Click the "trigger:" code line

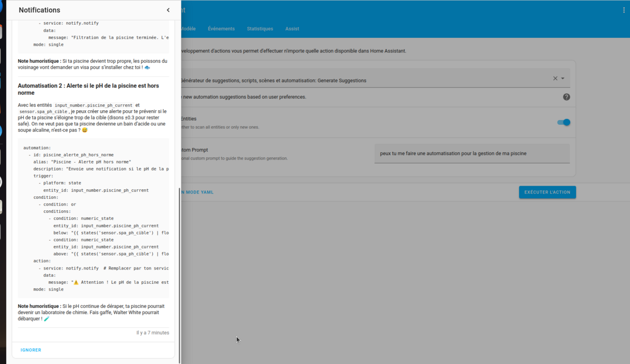43,176
